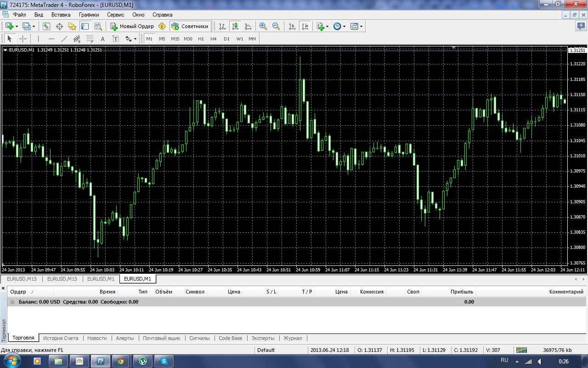Open the Файл menu

coord(20,15)
